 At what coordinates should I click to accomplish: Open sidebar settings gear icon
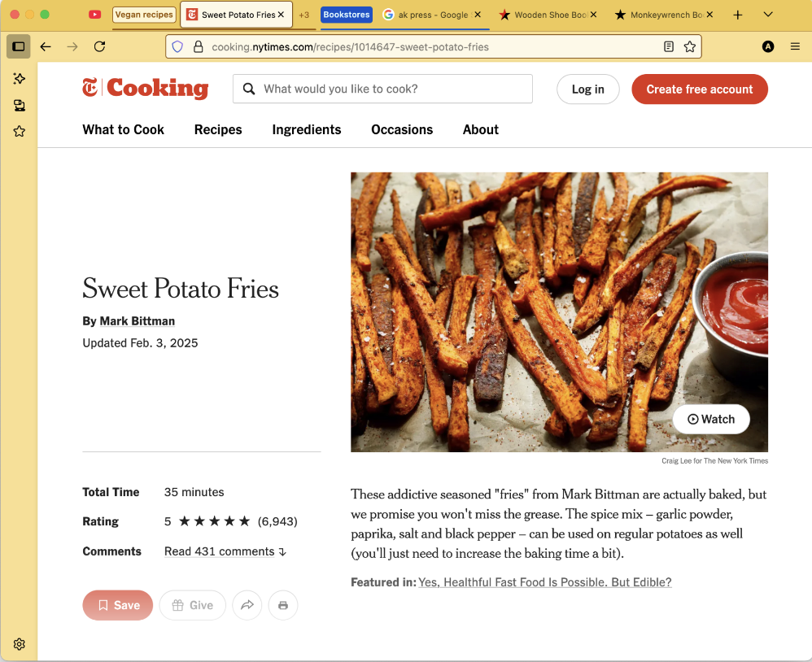tap(19, 644)
